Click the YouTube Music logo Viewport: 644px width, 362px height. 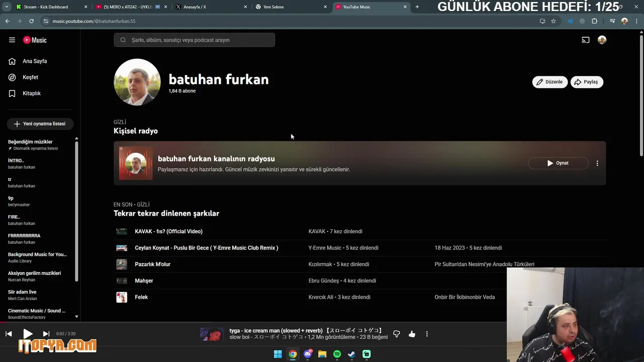[x=35, y=40]
